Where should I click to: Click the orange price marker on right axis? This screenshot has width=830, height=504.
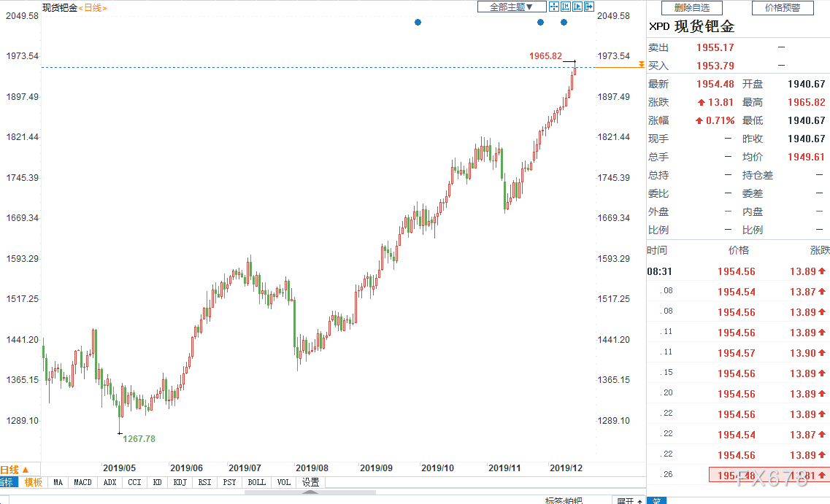pyautogui.click(x=641, y=64)
